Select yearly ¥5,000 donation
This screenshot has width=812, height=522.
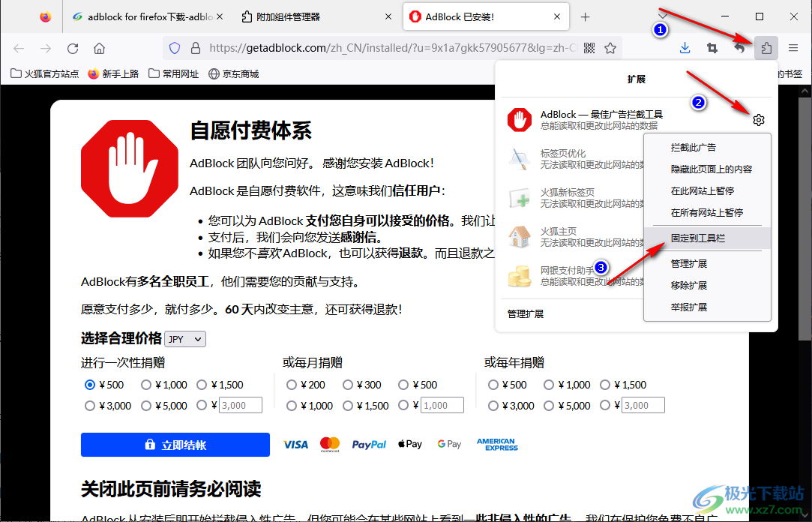pos(549,406)
